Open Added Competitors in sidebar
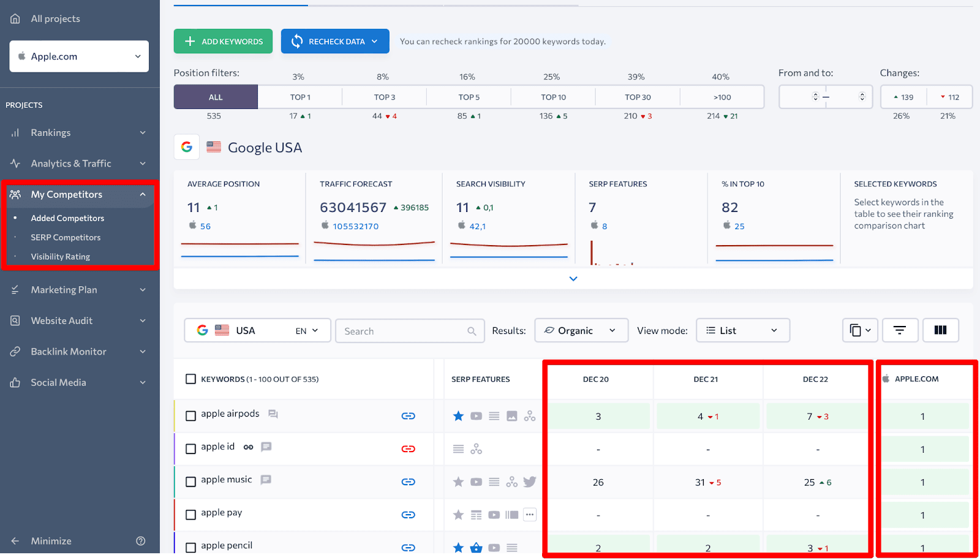 point(67,218)
